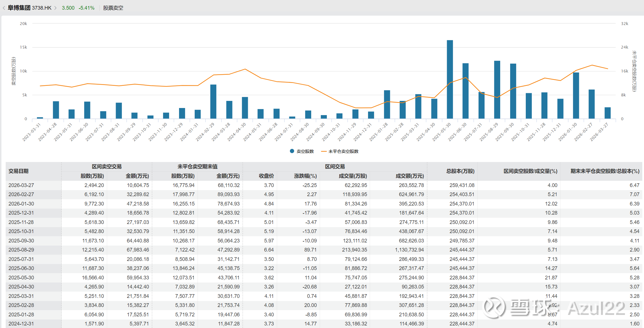This screenshot has height=328, width=644.
Task: Click the 区间卖空股数/成交量(%) header
Action: pos(530,171)
